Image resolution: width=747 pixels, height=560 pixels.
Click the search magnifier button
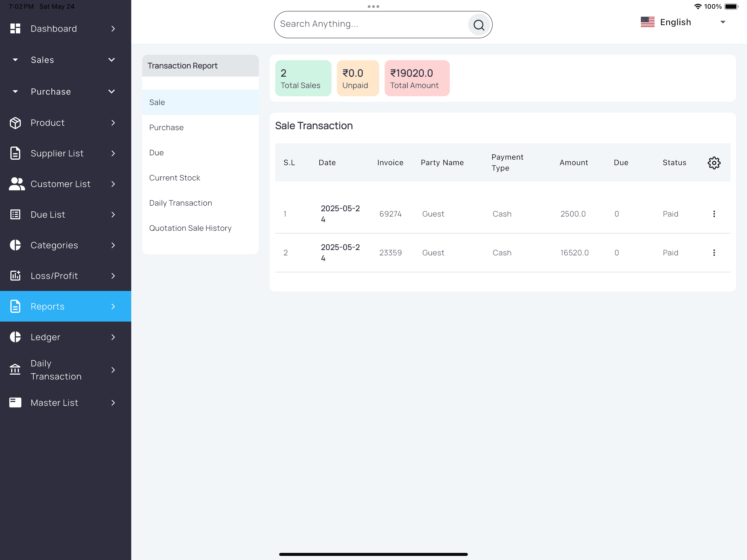pyautogui.click(x=478, y=25)
